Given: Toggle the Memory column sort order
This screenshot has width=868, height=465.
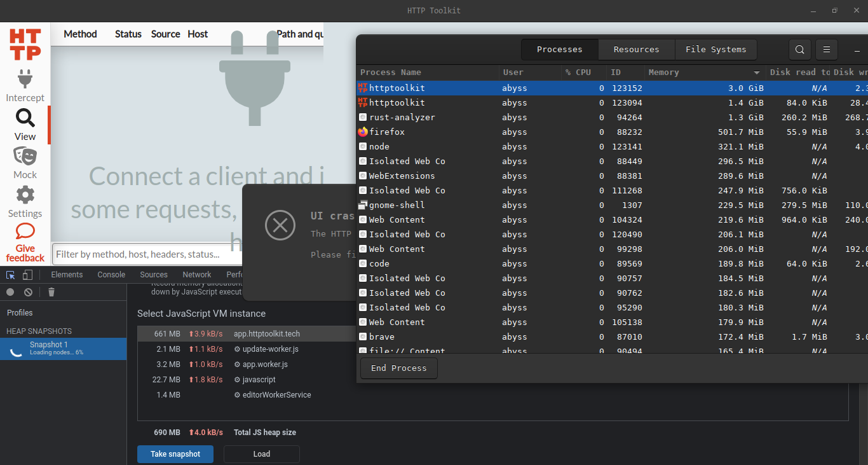Looking at the screenshot, I should (663, 72).
